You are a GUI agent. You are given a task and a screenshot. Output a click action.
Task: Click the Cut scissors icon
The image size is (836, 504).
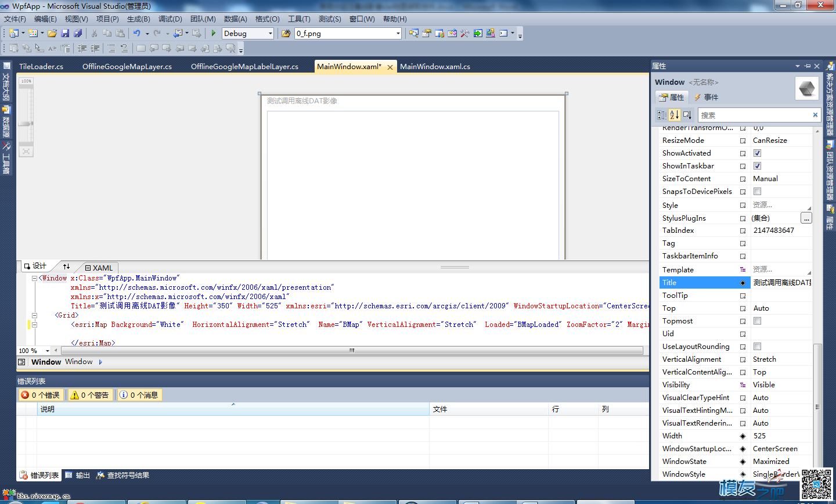coord(94,34)
